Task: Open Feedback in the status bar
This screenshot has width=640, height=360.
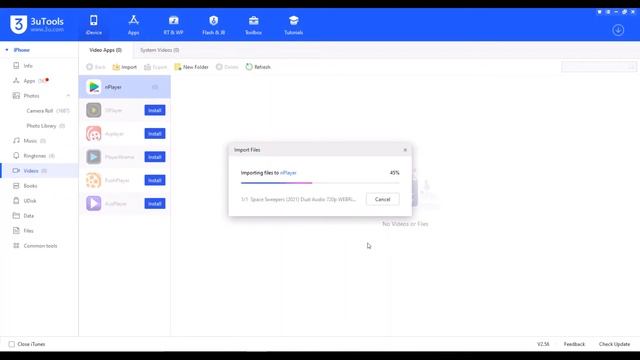Action: click(574, 344)
